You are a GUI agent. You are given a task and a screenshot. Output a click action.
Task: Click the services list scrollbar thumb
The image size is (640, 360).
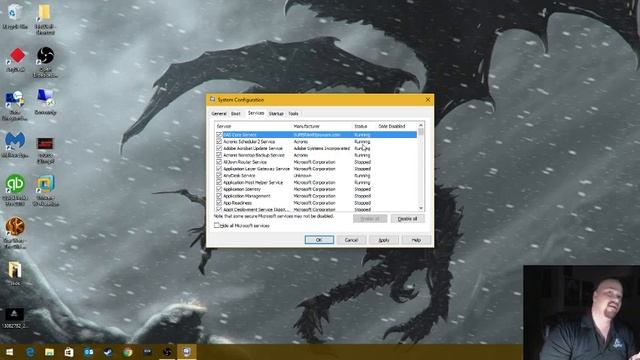pyautogui.click(x=421, y=132)
